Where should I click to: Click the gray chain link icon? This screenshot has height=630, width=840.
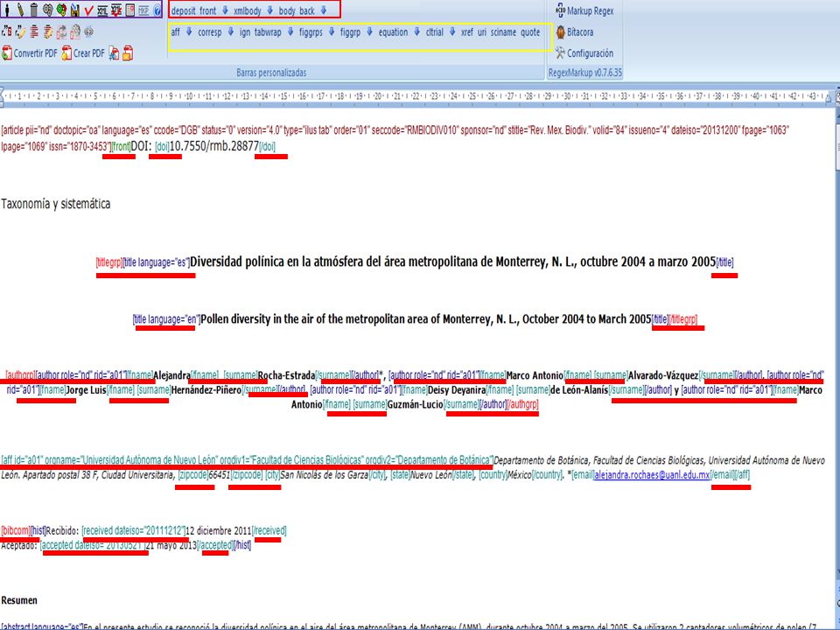coord(89,32)
